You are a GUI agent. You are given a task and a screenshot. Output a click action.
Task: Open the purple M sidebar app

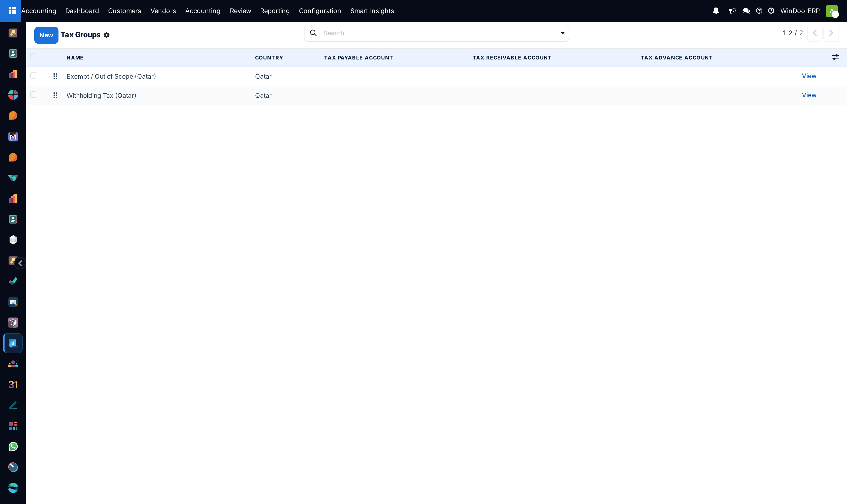tap(13, 137)
